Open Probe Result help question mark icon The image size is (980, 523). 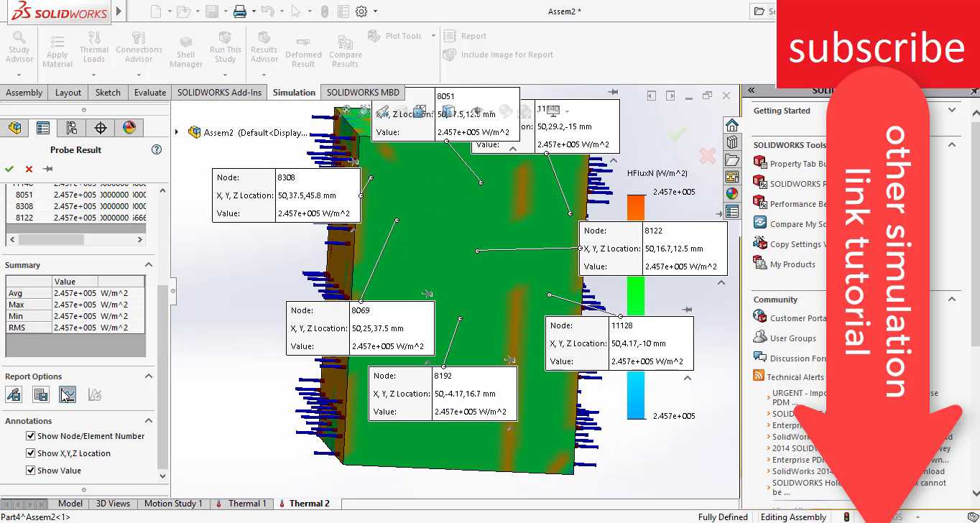click(x=157, y=149)
